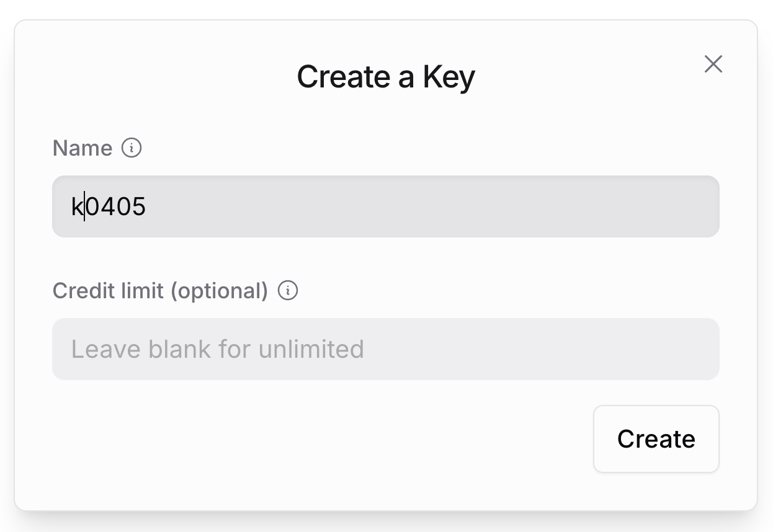Place cursor after the '5' in k0405
This screenshot has width=773, height=532.
[x=146, y=206]
